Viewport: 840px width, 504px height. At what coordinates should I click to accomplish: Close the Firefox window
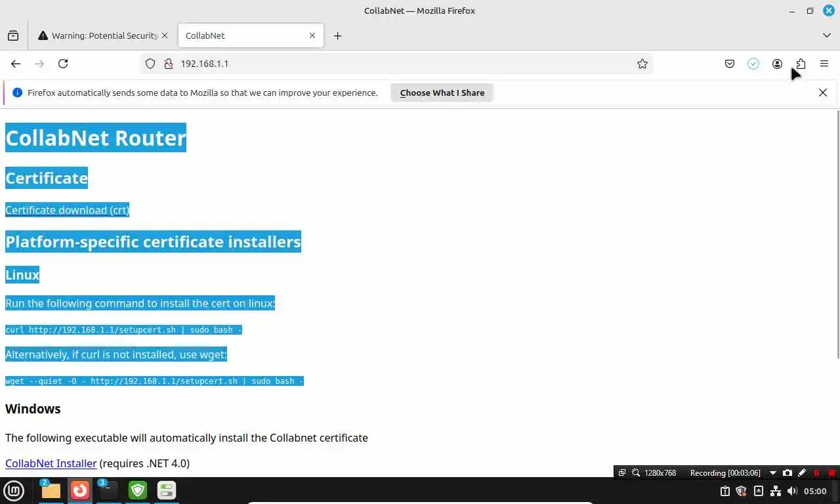point(829,10)
